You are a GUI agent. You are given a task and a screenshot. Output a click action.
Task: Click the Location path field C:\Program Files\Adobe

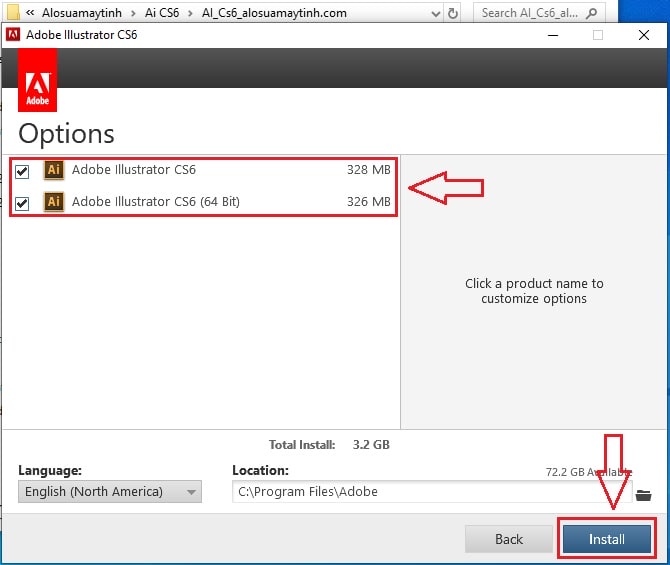pos(432,491)
